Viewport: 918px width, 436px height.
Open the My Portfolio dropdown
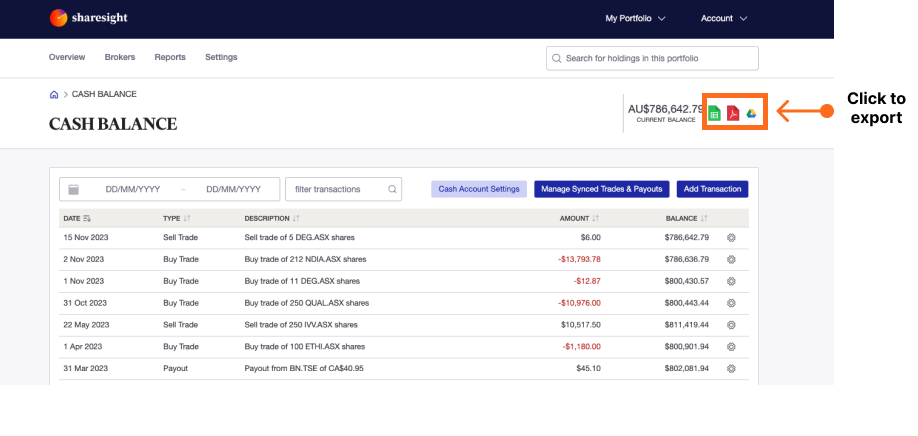[635, 19]
